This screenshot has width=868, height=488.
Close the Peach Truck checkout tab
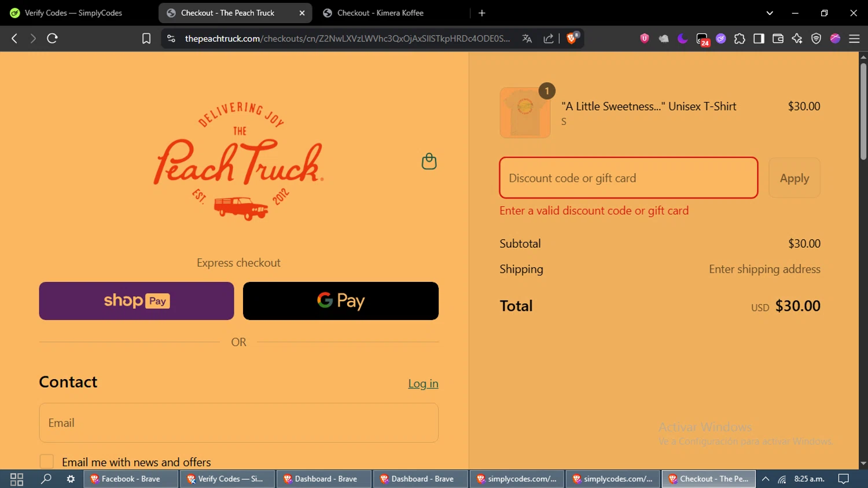coord(302,13)
